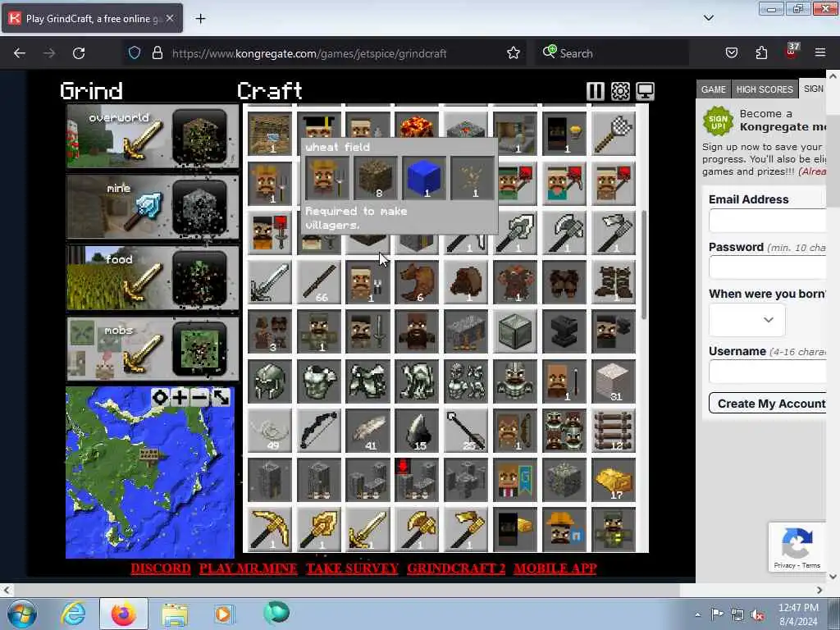Open the SIGN tab
Screen dimensions: 840x630
point(813,89)
